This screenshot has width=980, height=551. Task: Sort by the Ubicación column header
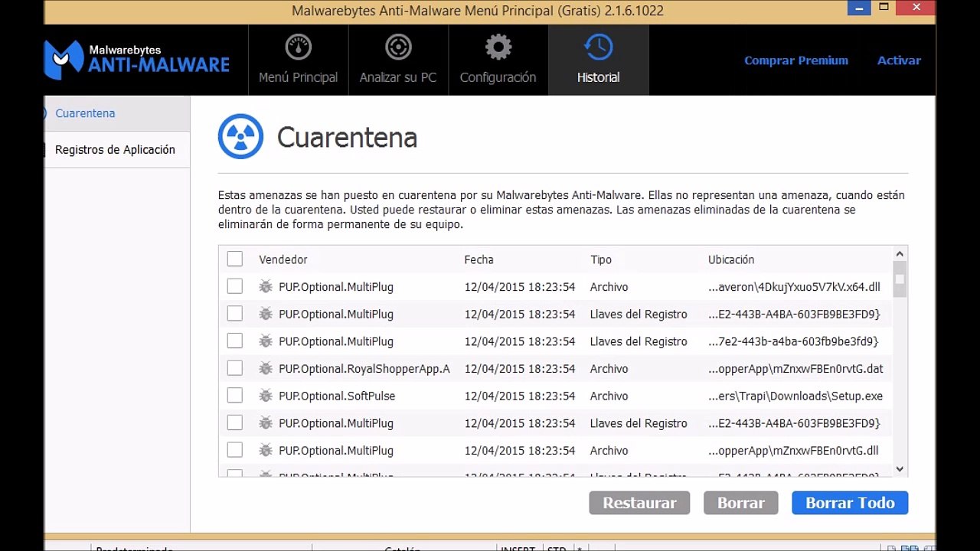[731, 259]
